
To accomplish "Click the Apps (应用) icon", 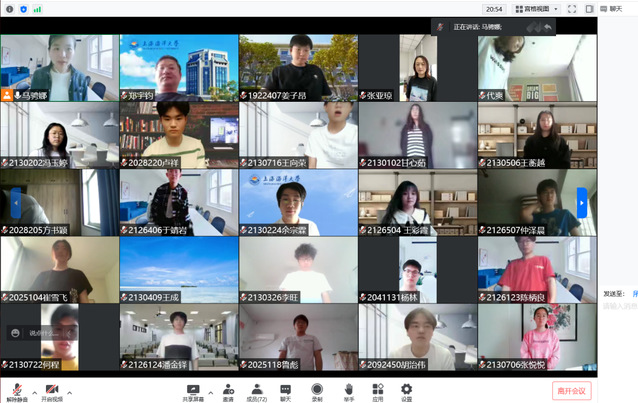I will [x=377, y=390].
